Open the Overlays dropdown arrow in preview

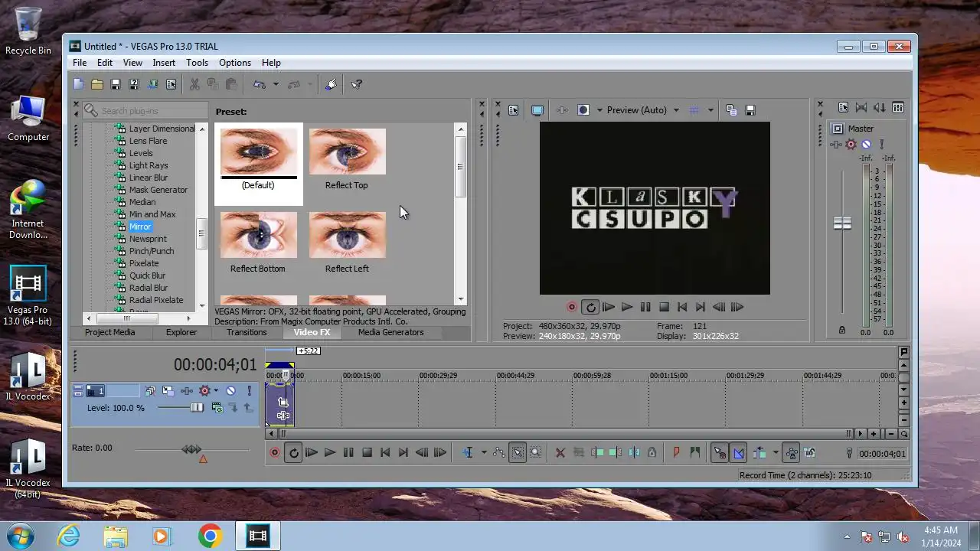(710, 110)
